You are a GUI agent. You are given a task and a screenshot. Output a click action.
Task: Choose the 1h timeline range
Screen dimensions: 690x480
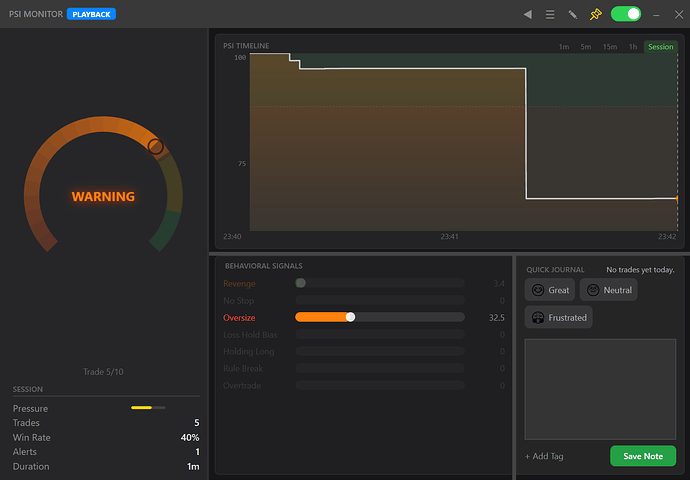point(633,47)
